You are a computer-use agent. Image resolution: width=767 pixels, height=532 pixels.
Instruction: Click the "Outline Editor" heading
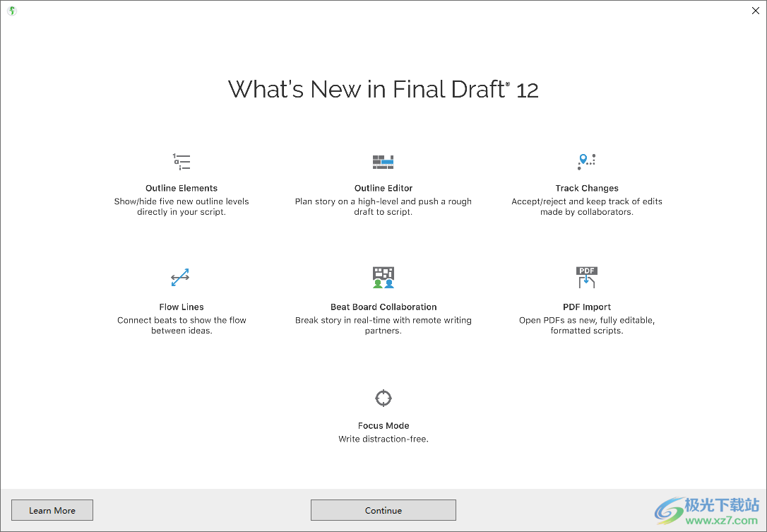coord(383,188)
